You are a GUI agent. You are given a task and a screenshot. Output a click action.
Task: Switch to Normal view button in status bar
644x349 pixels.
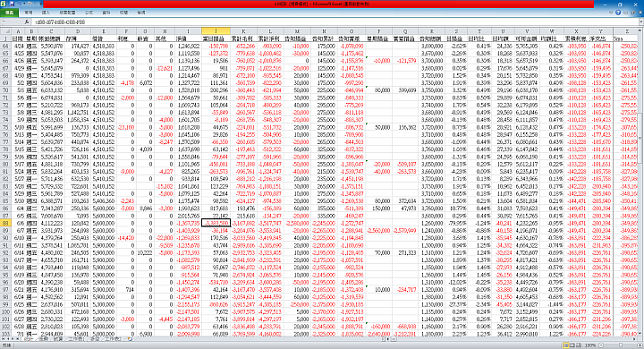566,345
